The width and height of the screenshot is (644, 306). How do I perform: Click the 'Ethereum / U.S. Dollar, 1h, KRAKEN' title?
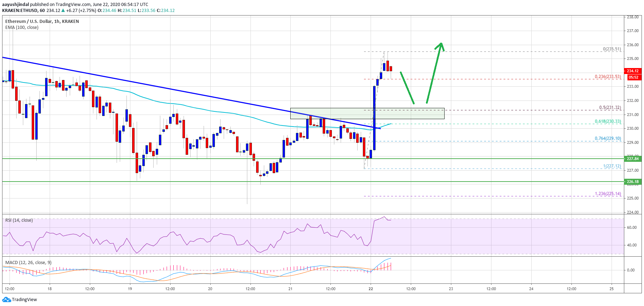coord(42,21)
